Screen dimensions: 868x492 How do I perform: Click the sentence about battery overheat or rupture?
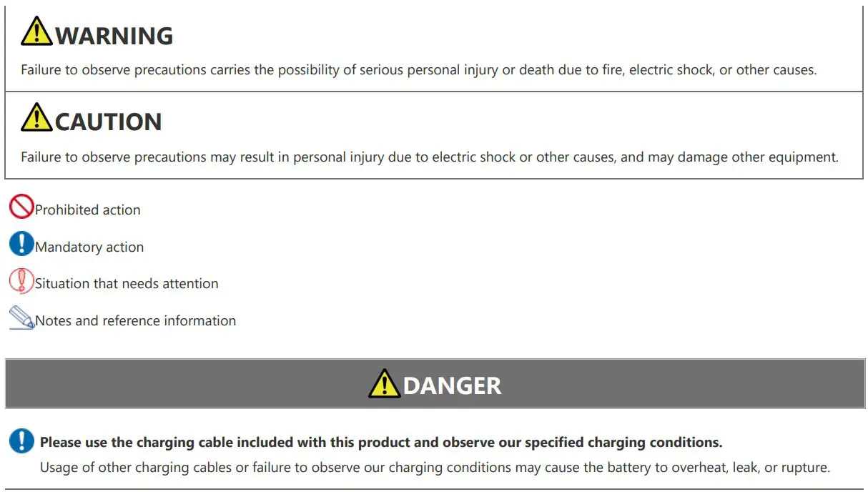click(x=435, y=468)
